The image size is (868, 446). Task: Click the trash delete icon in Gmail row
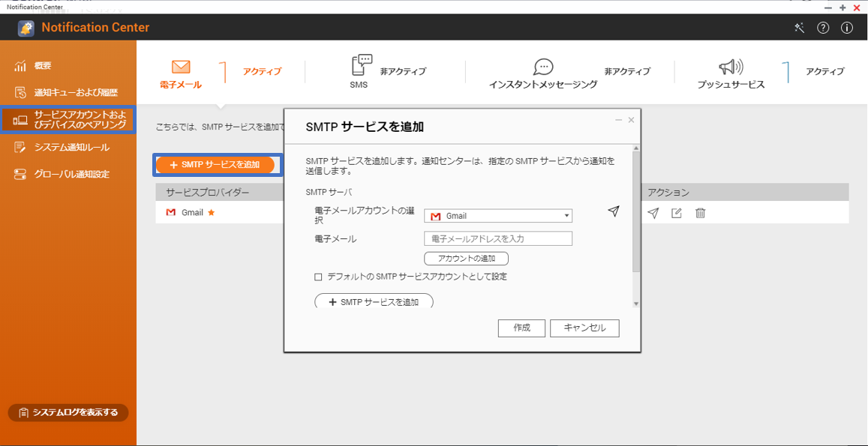click(x=700, y=213)
